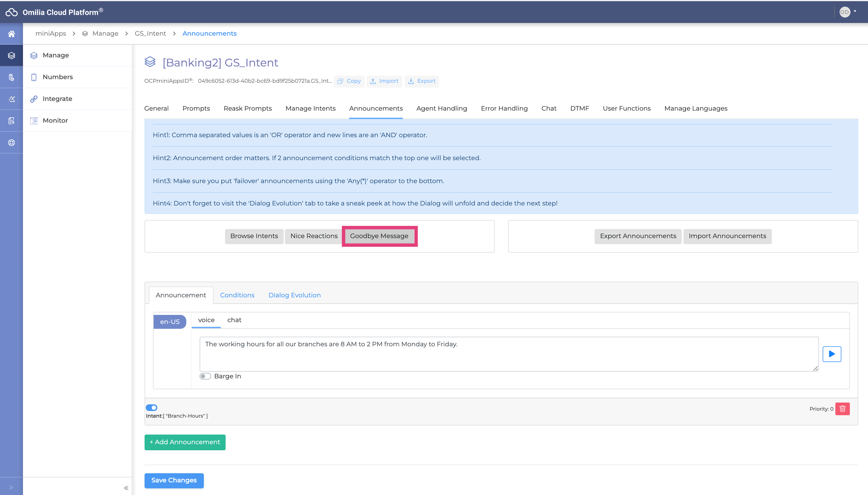Viewport: 868px width, 495px height.
Task: Click + Add Announcement
Action: [185, 442]
